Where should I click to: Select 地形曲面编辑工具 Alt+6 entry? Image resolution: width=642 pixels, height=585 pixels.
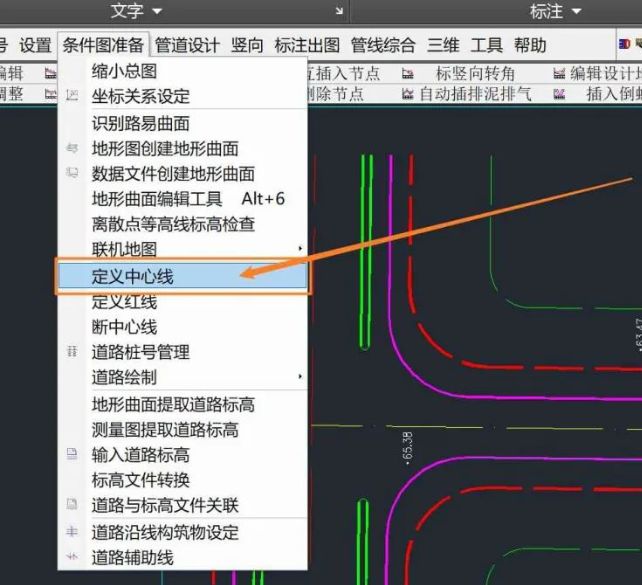tap(183, 199)
